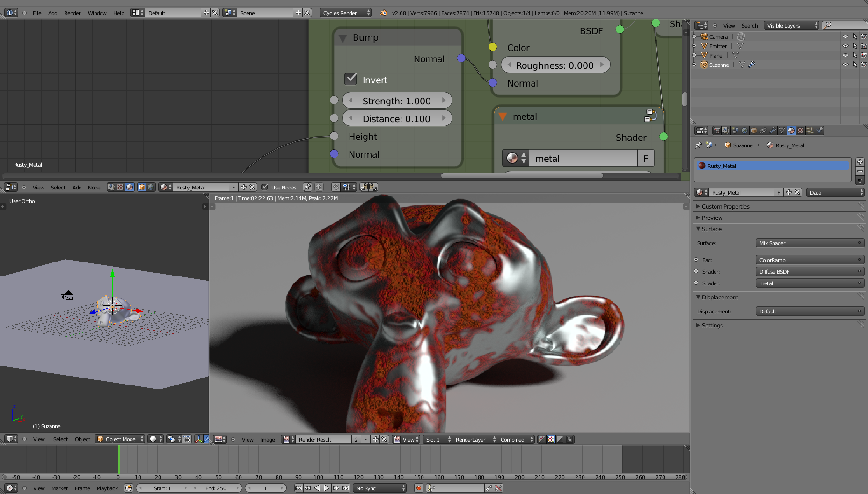This screenshot has height=494, width=868.
Task: Click the record auto-keyframe button in the timeline
Action: [x=419, y=488]
